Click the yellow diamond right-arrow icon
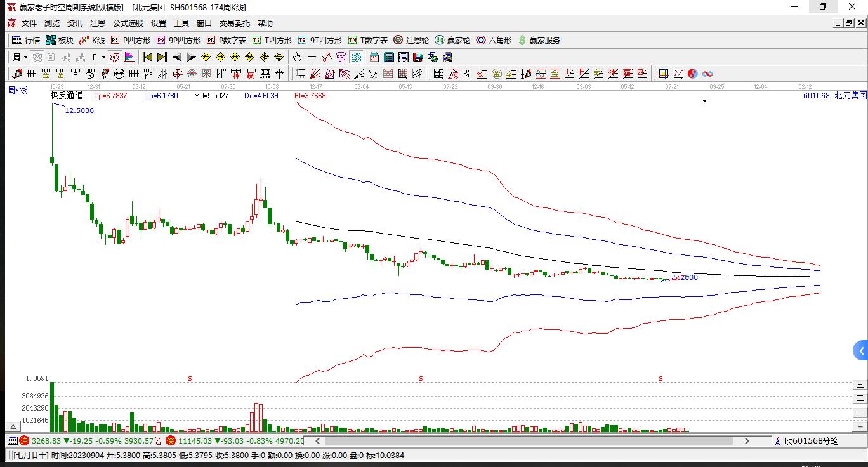The image size is (868, 467). (221, 57)
